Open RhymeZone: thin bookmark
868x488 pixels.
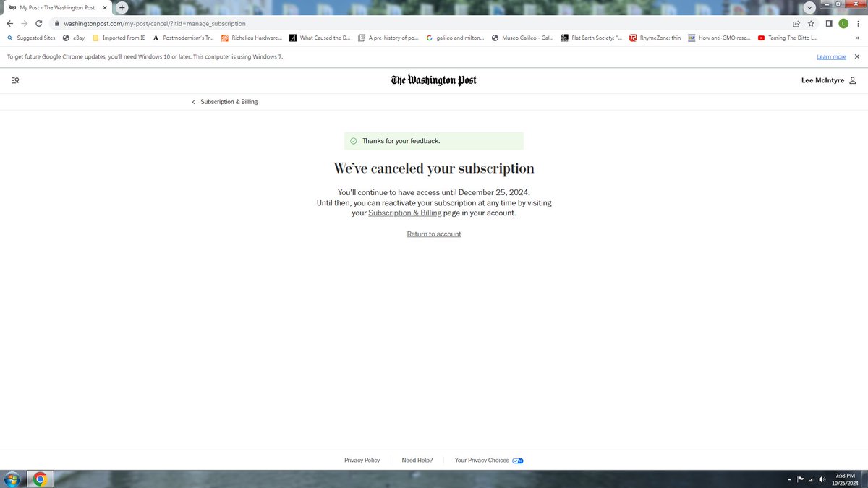655,38
